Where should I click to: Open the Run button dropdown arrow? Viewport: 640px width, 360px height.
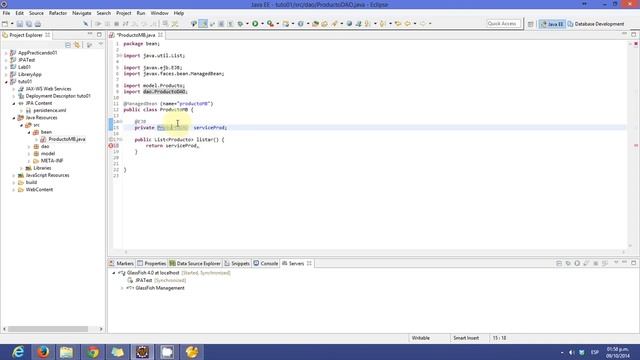coord(262,24)
